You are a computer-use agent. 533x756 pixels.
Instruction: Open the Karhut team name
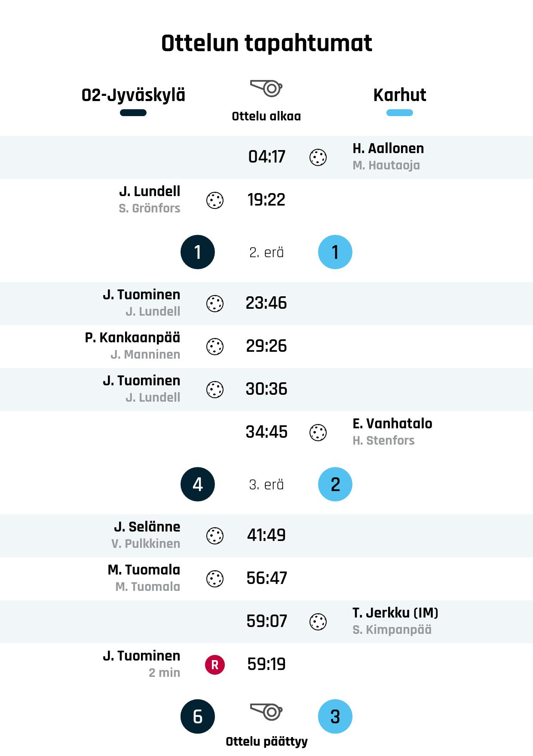point(400,95)
